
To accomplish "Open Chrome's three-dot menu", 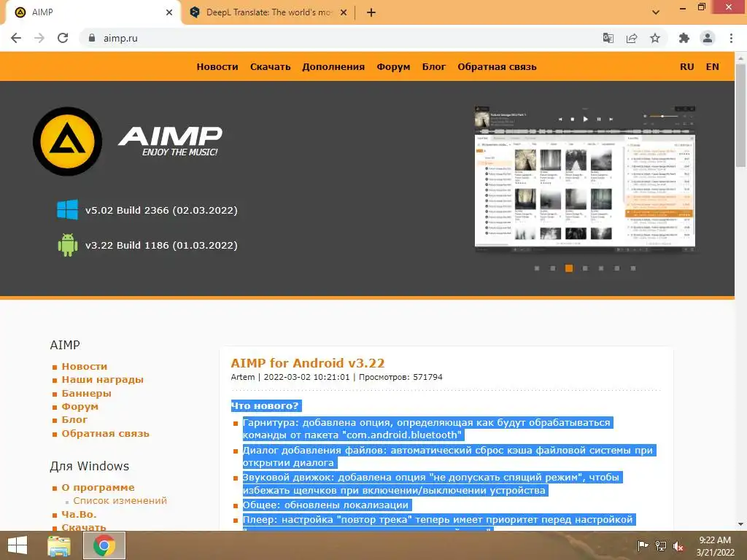I will [x=731, y=38].
